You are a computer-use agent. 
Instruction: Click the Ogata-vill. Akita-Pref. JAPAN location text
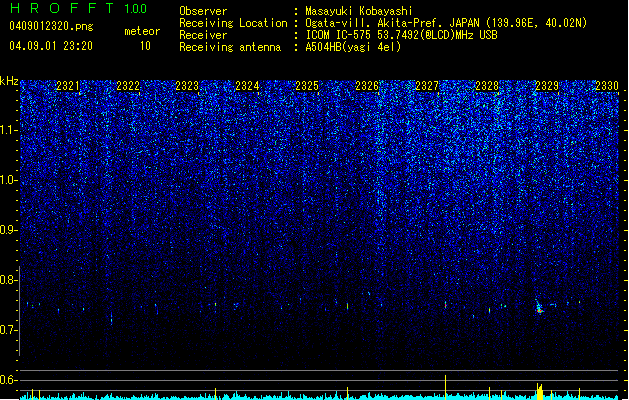coord(446,23)
